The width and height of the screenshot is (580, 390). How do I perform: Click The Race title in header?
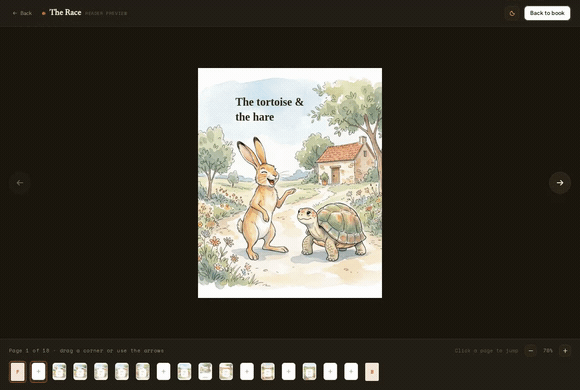click(x=65, y=13)
